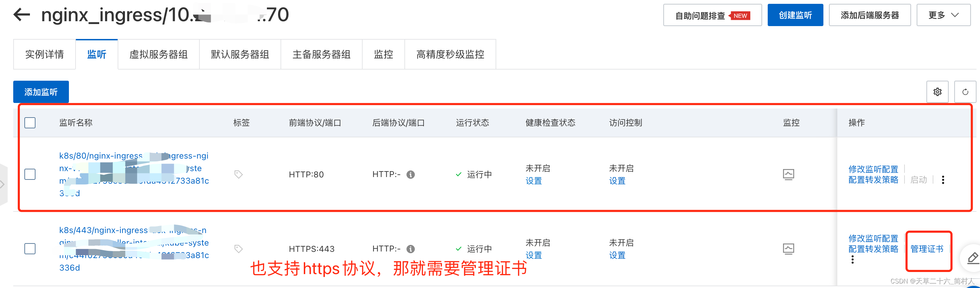980x288 pixels.
Task: Check the k8s/443 listener row checkbox
Action: click(30, 249)
